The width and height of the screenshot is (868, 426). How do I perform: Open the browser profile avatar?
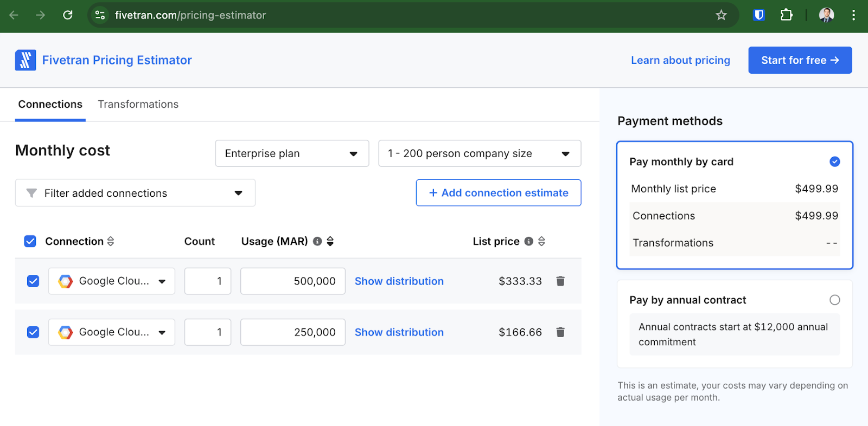(x=826, y=15)
